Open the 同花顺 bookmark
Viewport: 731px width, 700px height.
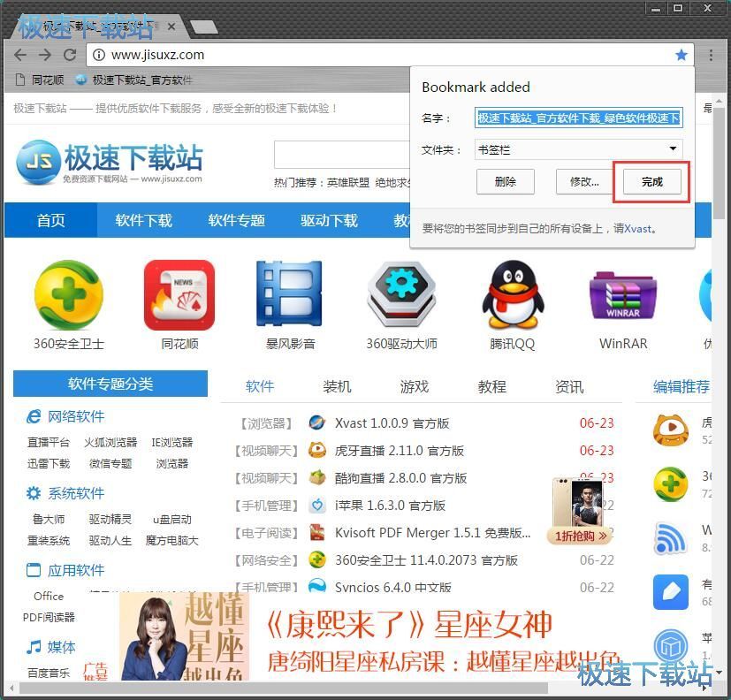click(x=40, y=80)
